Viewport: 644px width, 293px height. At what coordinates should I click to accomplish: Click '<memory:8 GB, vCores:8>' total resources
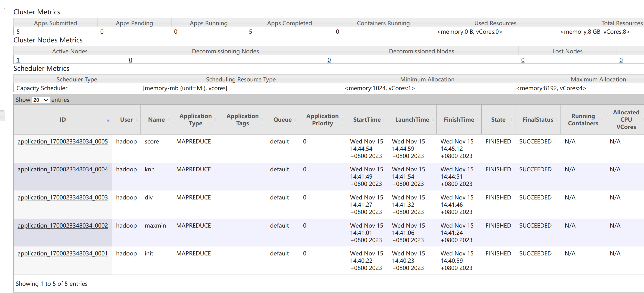coord(595,32)
